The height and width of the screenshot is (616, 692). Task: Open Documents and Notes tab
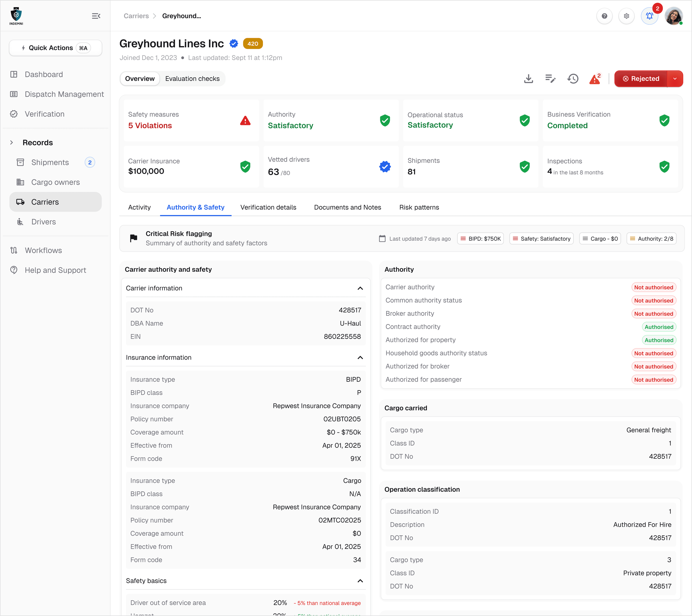click(348, 208)
